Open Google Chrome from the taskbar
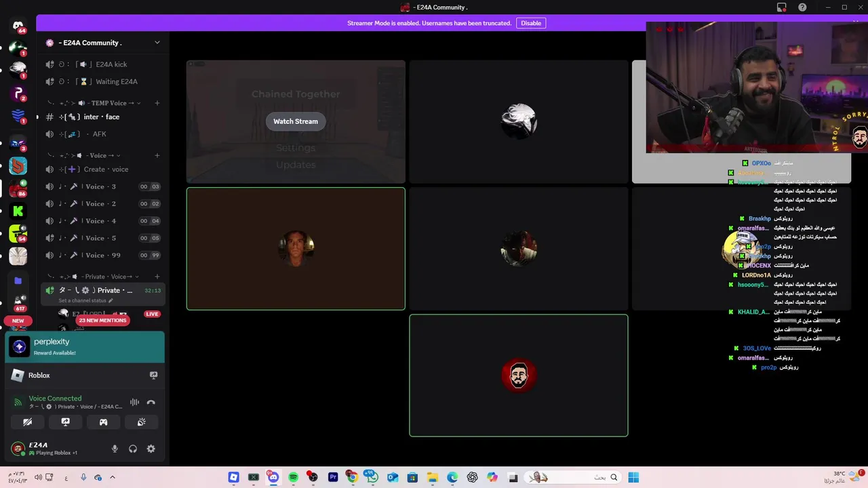This screenshot has width=868, height=488. pyautogui.click(x=353, y=477)
